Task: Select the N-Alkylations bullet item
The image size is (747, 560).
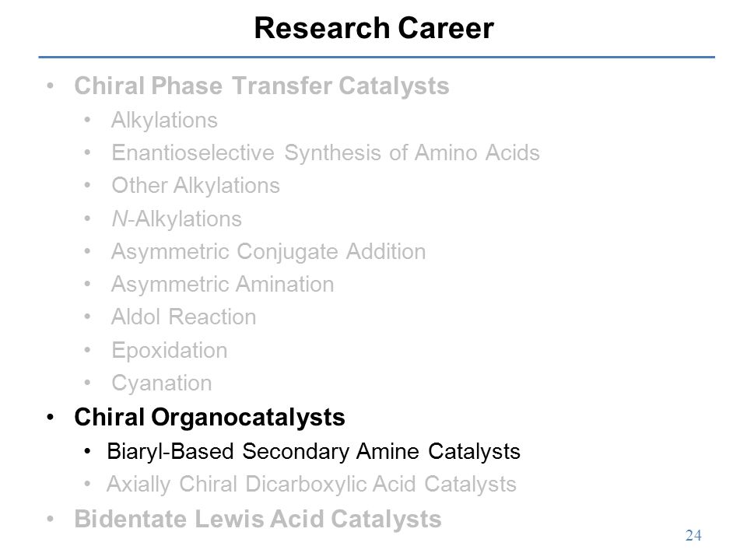Action: pyautogui.click(x=177, y=219)
